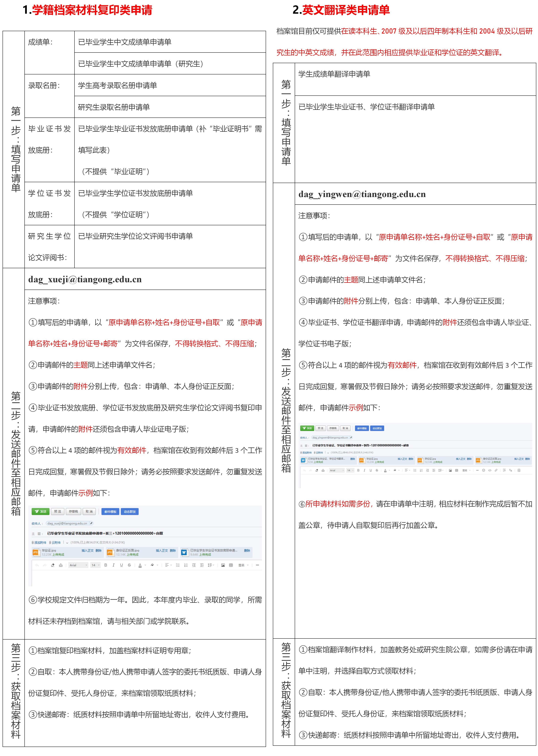Click insert image icon in dag_yingwen email
This screenshot has height=756, width=538.
pos(450,470)
